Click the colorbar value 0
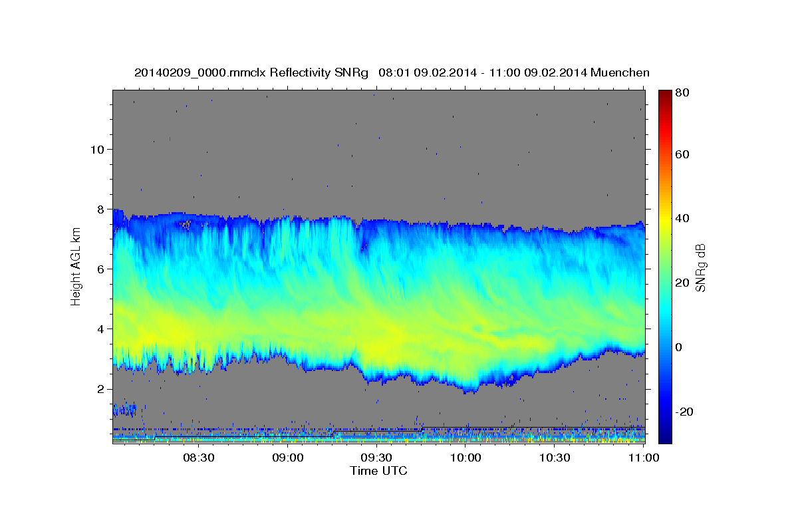Viewport: 798px width, 532px height. [678, 347]
